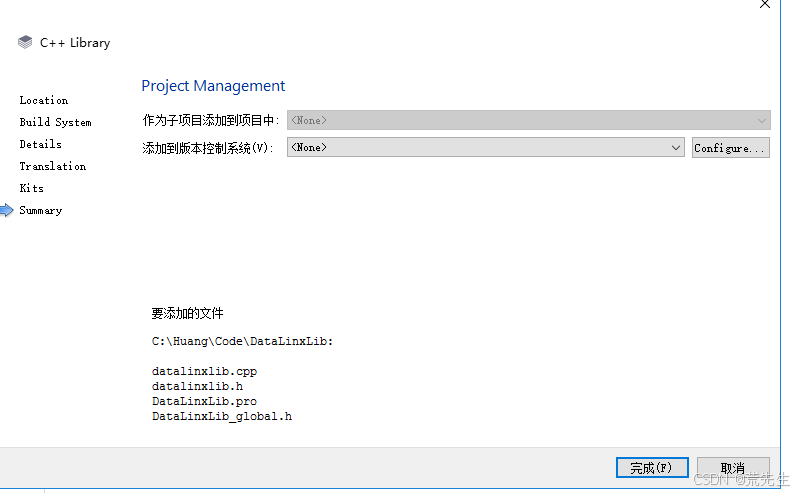Screen dimensions: 797x493
Task: Open the add-as-subproject <None> dropdown
Action: click(x=529, y=120)
